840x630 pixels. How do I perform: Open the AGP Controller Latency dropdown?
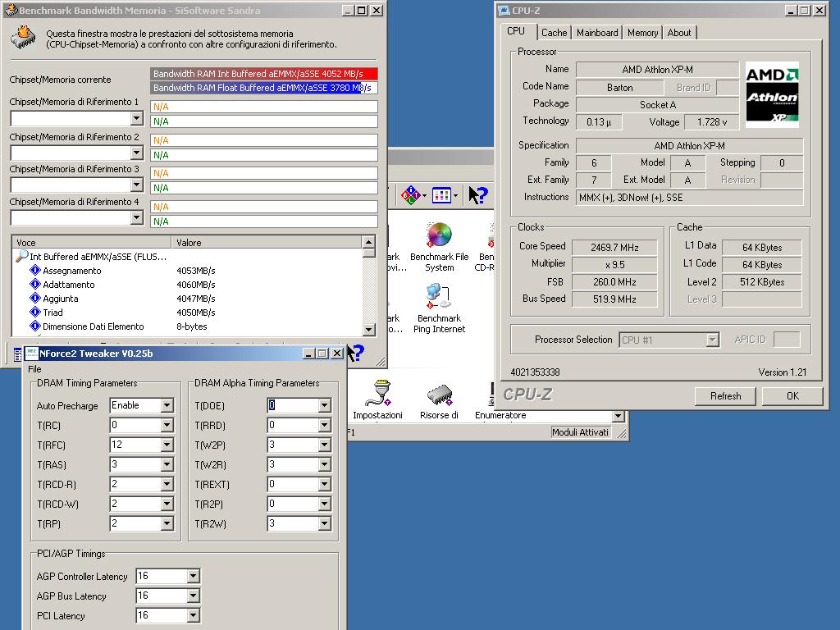coord(194,576)
